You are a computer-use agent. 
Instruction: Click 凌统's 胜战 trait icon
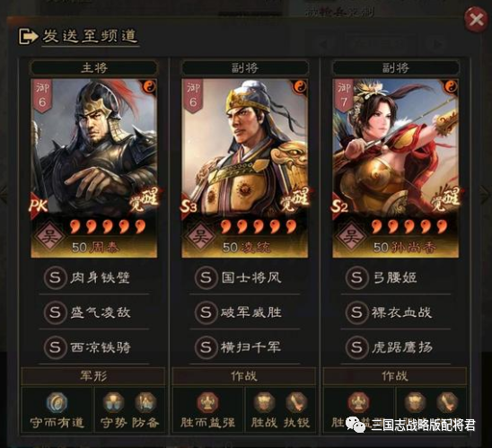[265, 402]
